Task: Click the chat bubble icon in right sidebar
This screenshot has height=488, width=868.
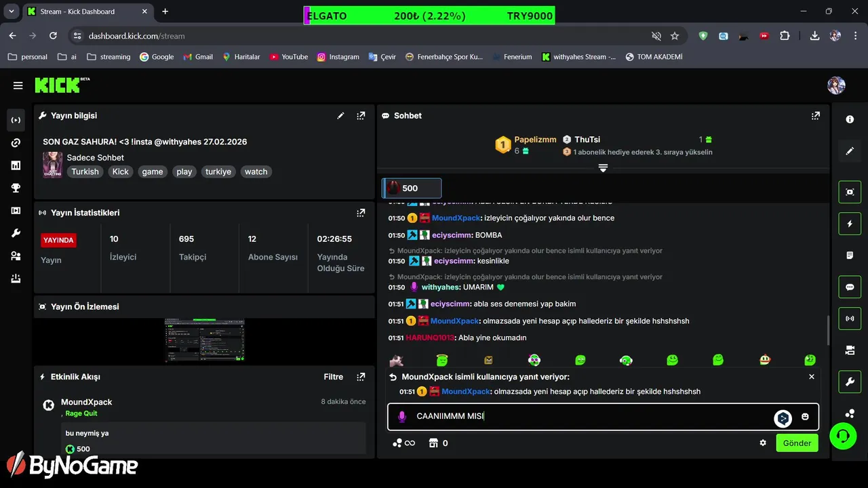Action: point(850,287)
